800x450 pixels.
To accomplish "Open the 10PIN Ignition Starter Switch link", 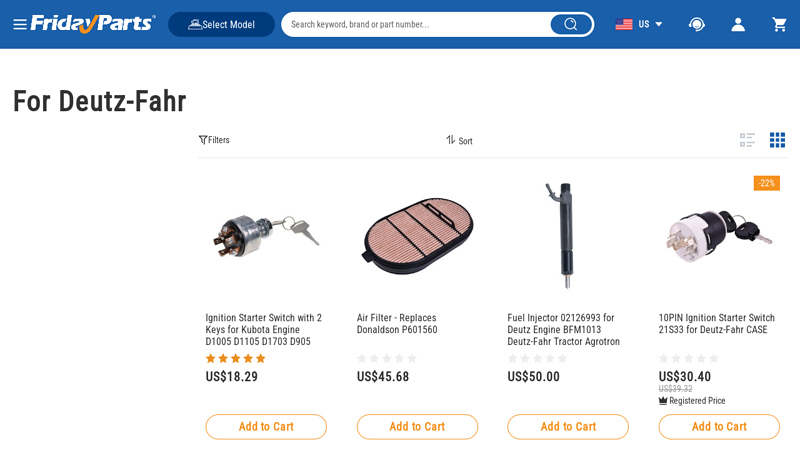I will coord(717,324).
